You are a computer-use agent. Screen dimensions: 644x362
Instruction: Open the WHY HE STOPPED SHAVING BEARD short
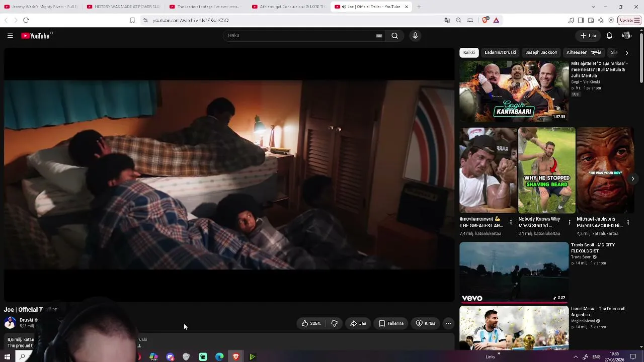(546, 170)
